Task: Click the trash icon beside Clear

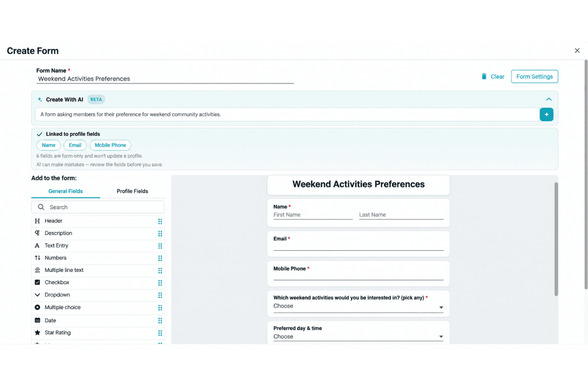Action: click(x=484, y=76)
